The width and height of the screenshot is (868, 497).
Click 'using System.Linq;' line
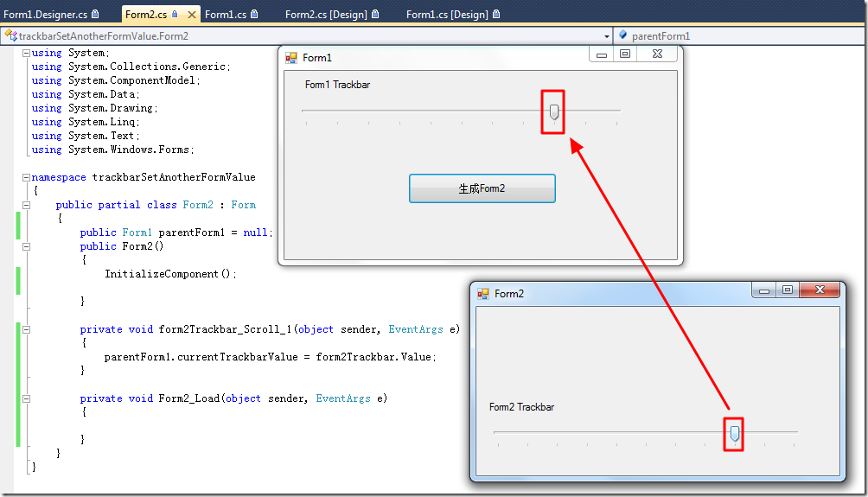point(86,122)
